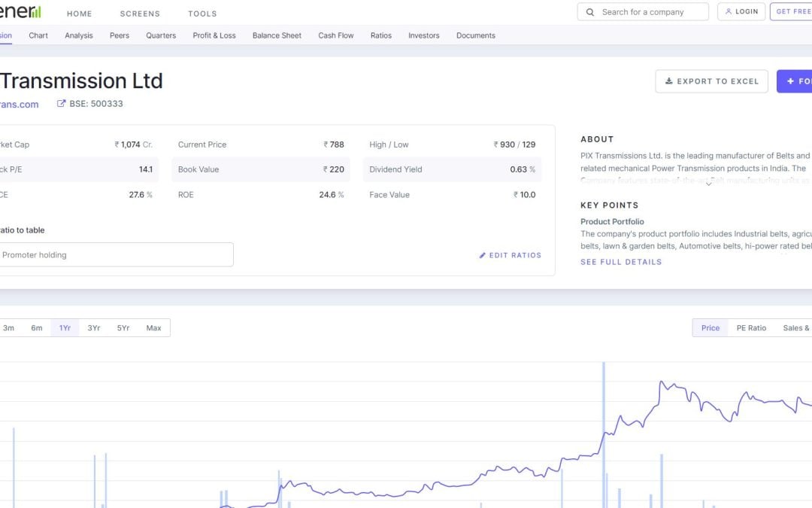Click the Dividend Yield 0.63 % value

click(523, 169)
